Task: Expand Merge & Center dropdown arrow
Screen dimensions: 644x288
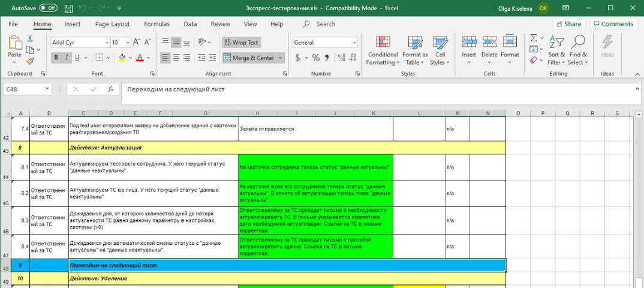Action: 281,58
